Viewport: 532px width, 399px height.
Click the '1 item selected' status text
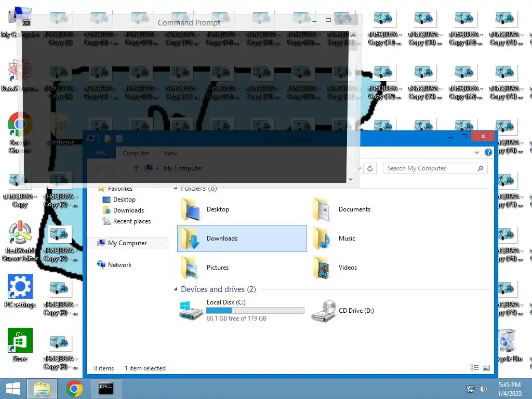[145, 368]
